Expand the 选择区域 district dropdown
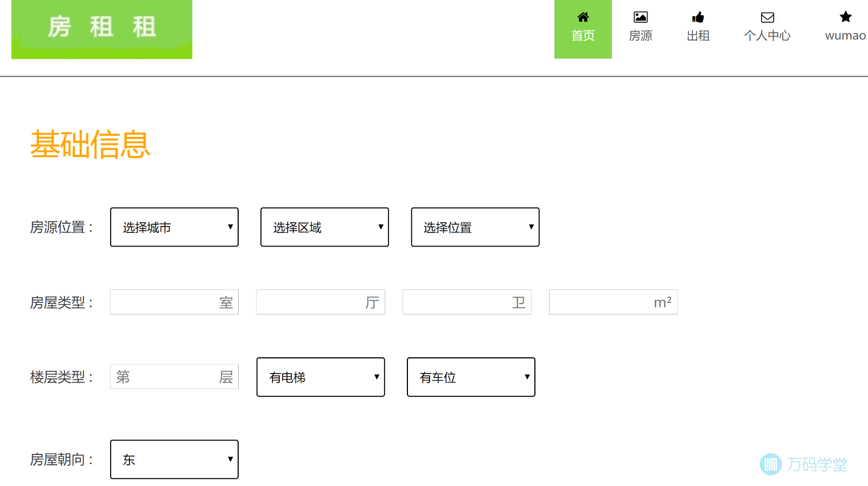The image size is (868, 486). coord(324,227)
